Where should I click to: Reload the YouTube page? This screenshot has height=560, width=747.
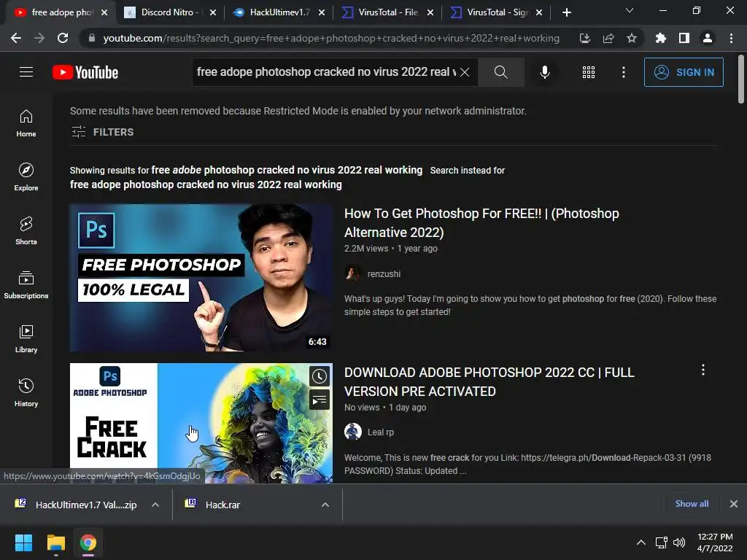(x=63, y=38)
